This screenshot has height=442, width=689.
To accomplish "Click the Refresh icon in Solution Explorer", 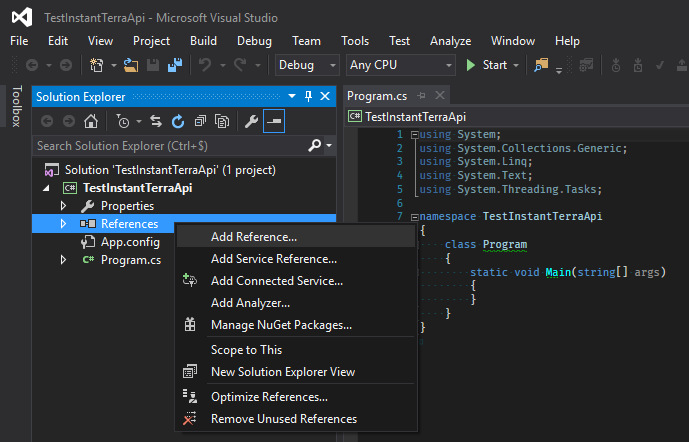I will 178,121.
